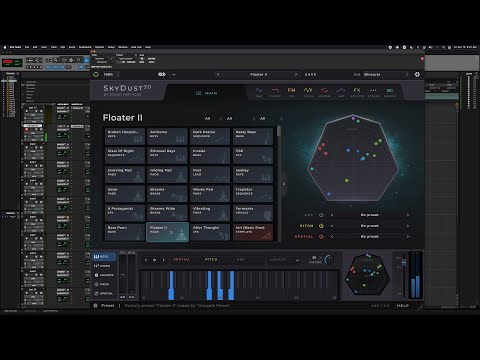Toggle SPATIAL in the keyboard bar
This screenshot has height=360, width=480.
(182, 259)
